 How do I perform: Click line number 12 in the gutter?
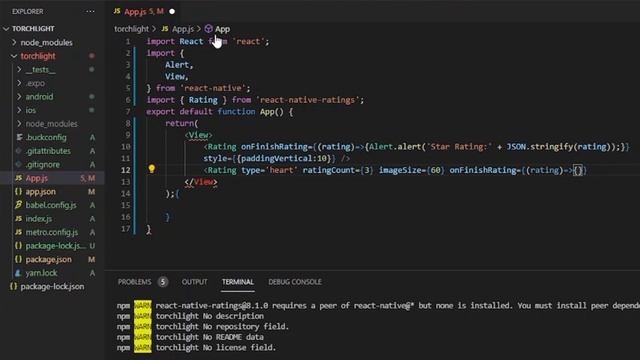pyautogui.click(x=126, y=170)
